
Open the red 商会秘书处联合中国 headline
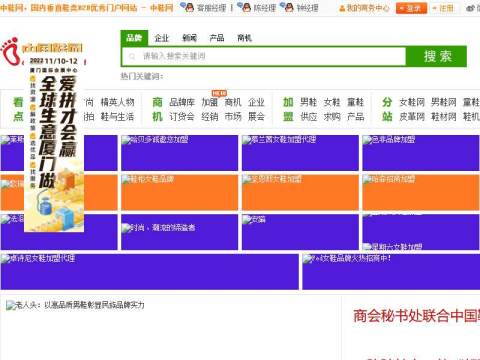(x=417, y=316)
